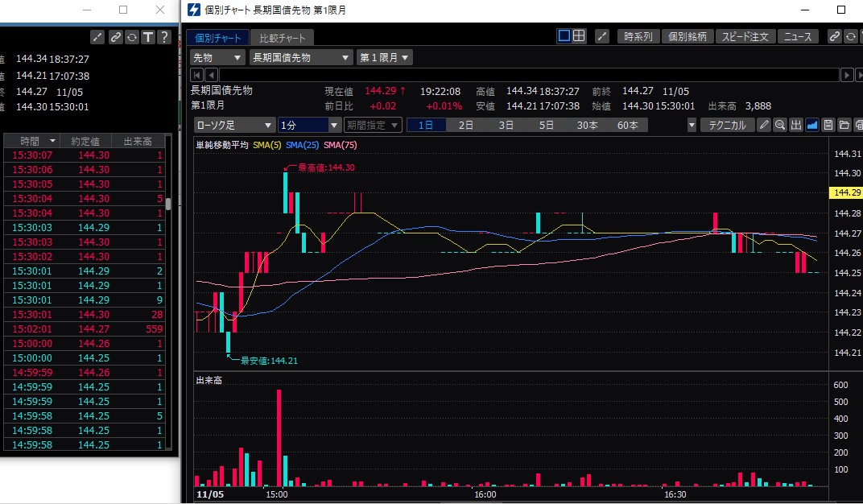Select the 個別チャート tab
This screenshot has height=504, width=863.
pos(217,38)
